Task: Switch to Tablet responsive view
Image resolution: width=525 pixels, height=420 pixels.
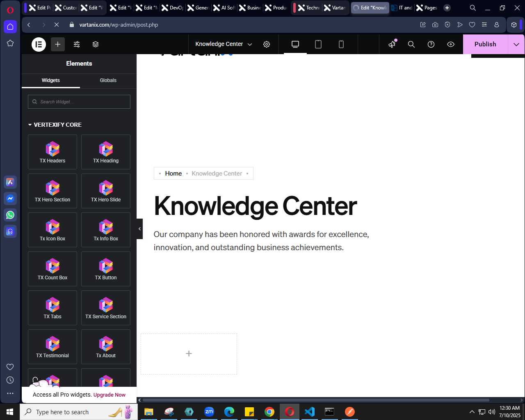Action: 318,44
